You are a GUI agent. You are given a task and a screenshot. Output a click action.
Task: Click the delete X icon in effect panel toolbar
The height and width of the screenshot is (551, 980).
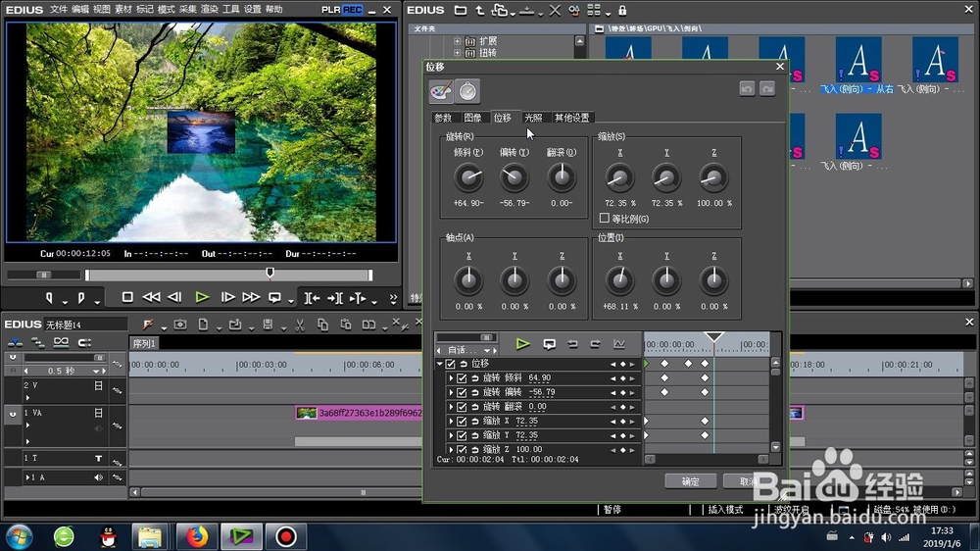point(555,10)
